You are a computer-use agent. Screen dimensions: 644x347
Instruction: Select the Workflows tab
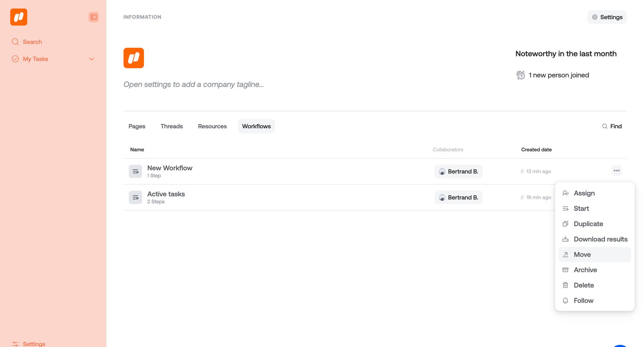[256, 126]
